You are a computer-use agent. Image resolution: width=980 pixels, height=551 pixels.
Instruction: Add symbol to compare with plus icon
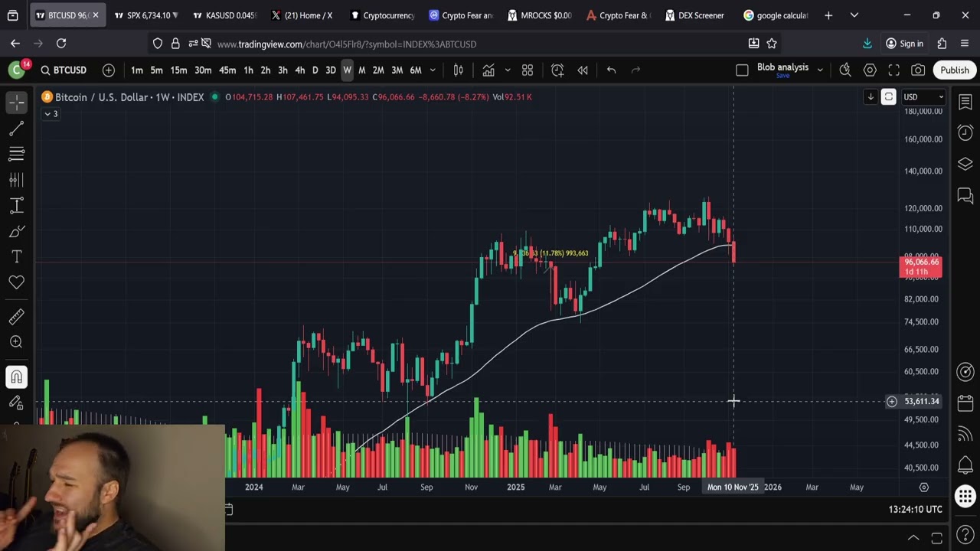pyautogui.click(x=109, y=70)
